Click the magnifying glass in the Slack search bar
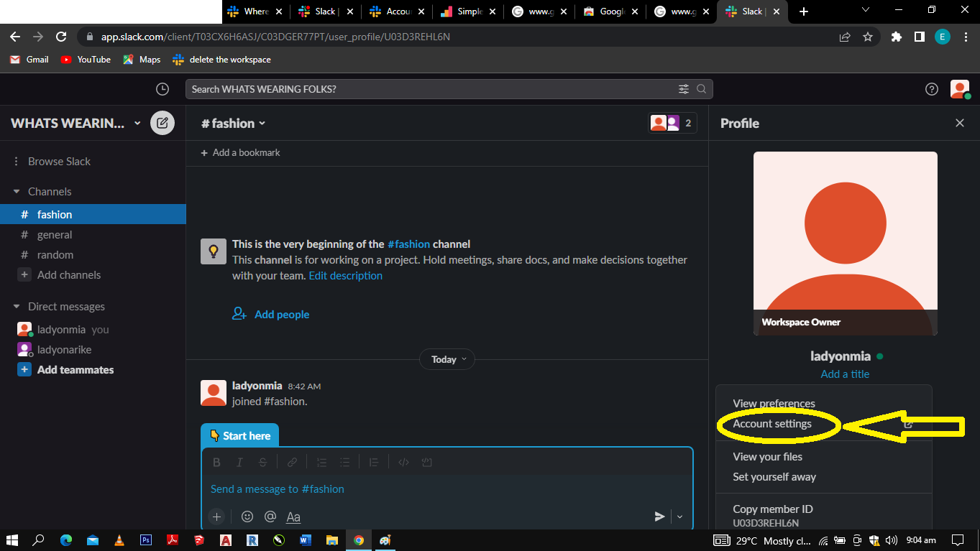This screenshot has height=551, width=980. pos(701,89)
